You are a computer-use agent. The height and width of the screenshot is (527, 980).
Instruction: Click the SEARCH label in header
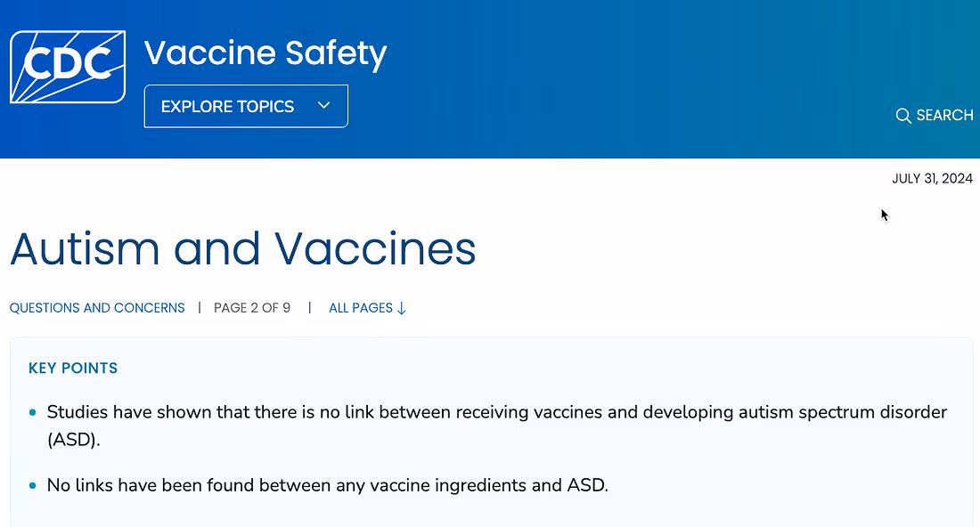(944, 116)
